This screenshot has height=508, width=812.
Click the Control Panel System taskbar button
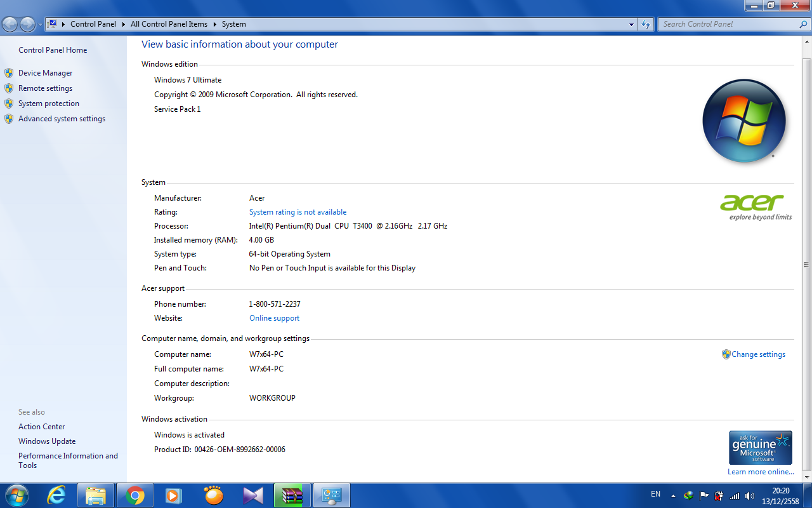(x=332, y=495)
